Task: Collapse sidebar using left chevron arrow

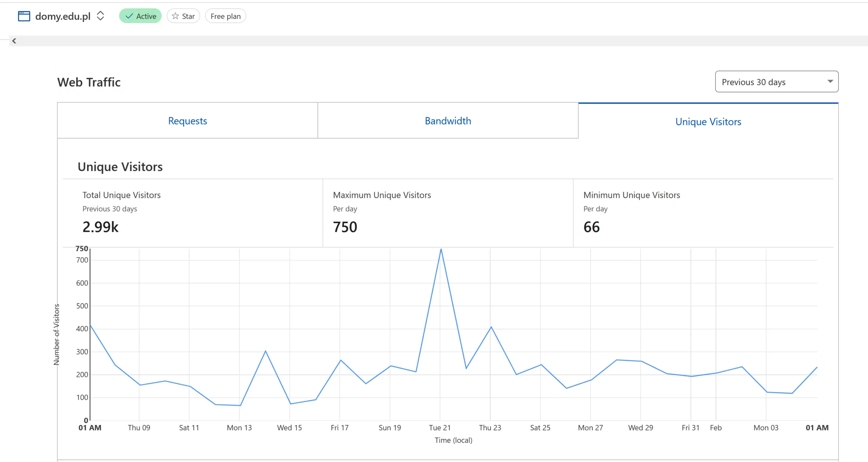Action: coord(14,41)
